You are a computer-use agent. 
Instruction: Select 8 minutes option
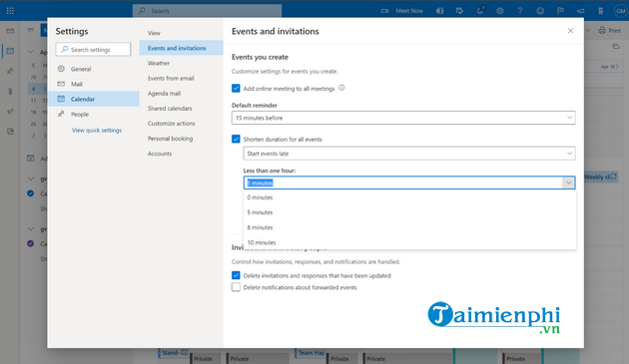point(409,227)
